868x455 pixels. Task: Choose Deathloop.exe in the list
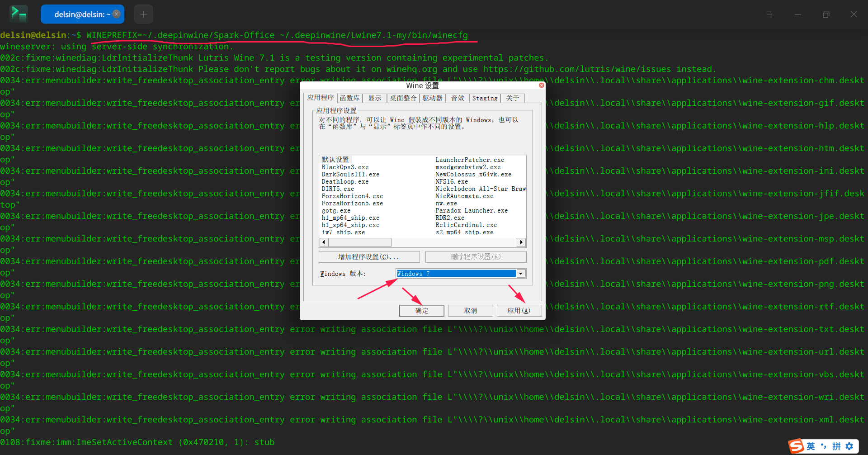pyautogui.click(x=345, y=181)
